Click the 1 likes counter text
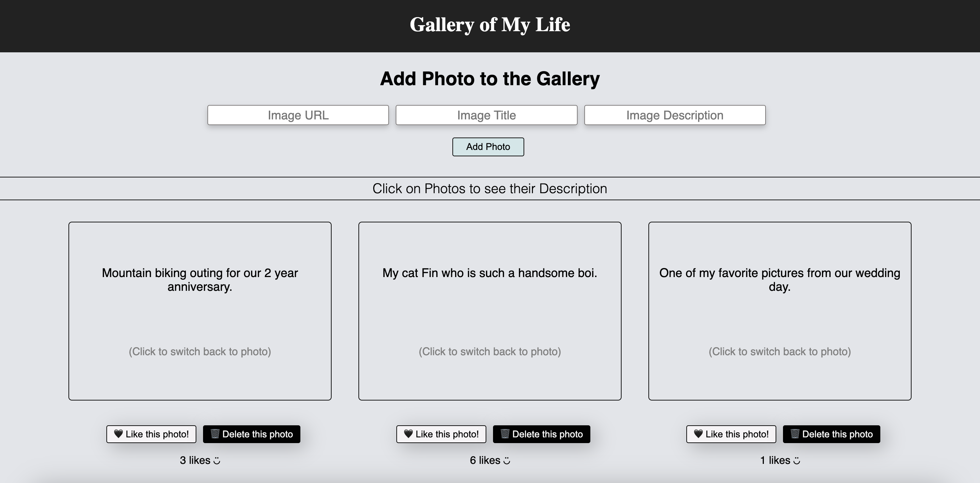This screenshot has height=483, width=980. point(775,460)
